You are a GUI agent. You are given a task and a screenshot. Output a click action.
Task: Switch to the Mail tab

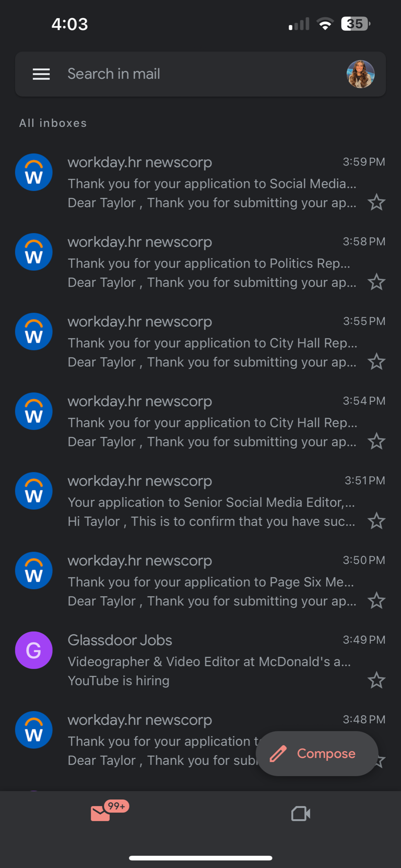click(101, 813)
